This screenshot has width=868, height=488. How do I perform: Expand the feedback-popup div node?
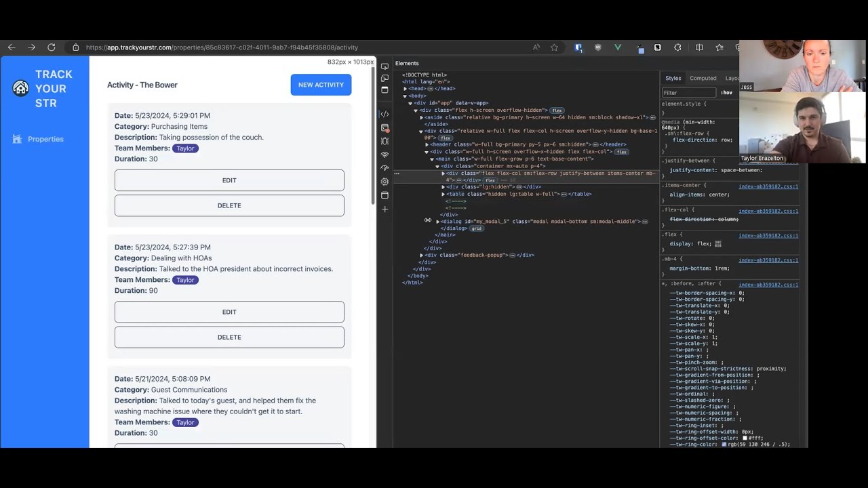click(x=421, y=255)
